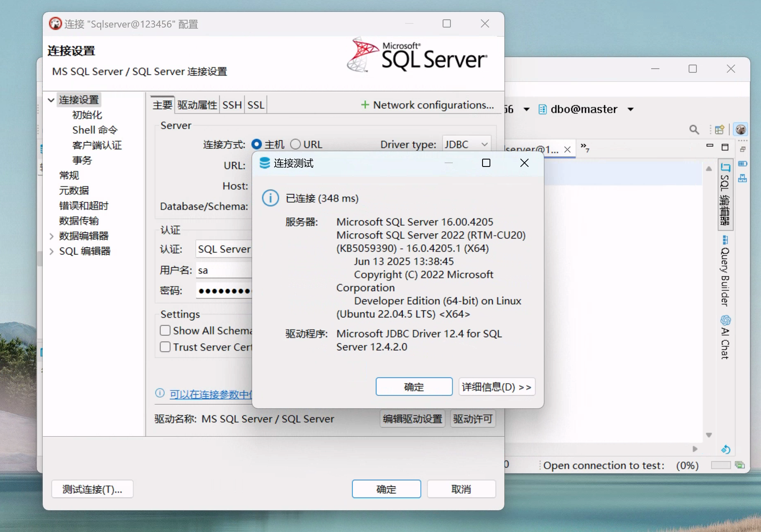761x532 pixels.
Task: Switch to the SSL tab
Action: pyautogui.click(x=255, y=105)
